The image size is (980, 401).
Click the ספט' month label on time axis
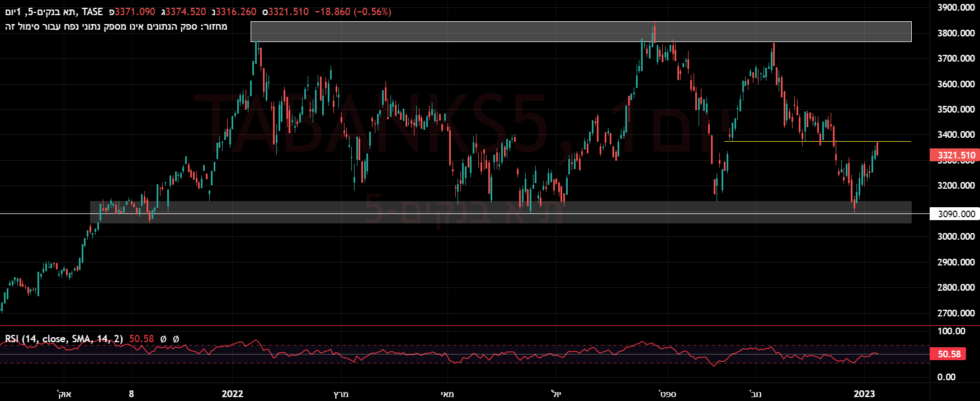point(667,394)
